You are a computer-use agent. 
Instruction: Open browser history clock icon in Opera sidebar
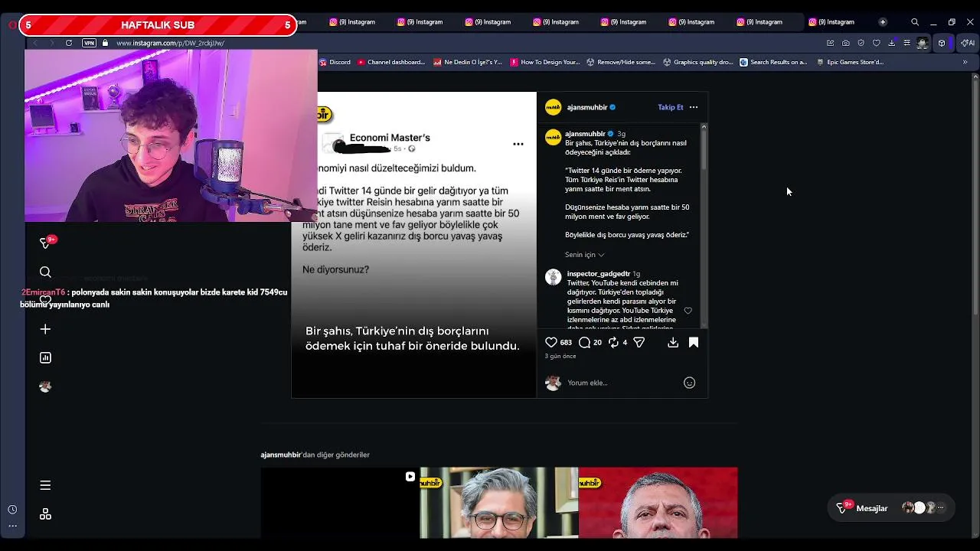12,510
